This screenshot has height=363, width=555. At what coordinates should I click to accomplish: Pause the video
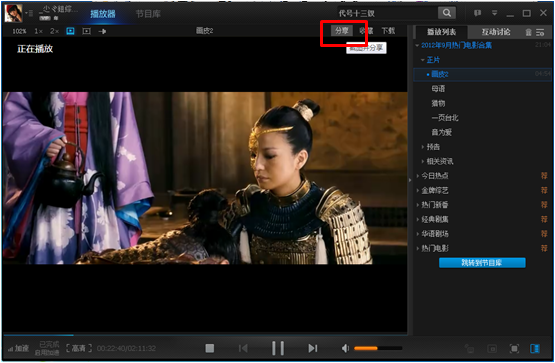[x=278, y=348]
